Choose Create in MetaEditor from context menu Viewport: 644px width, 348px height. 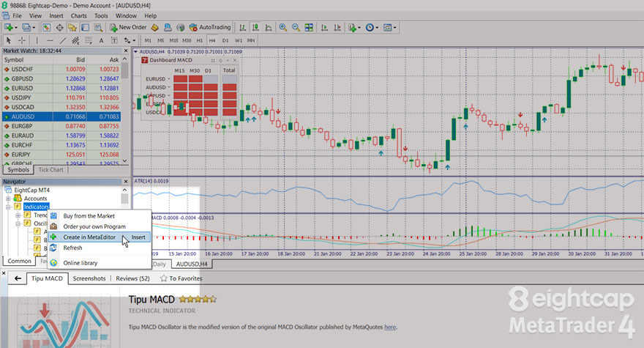point(99,237)
